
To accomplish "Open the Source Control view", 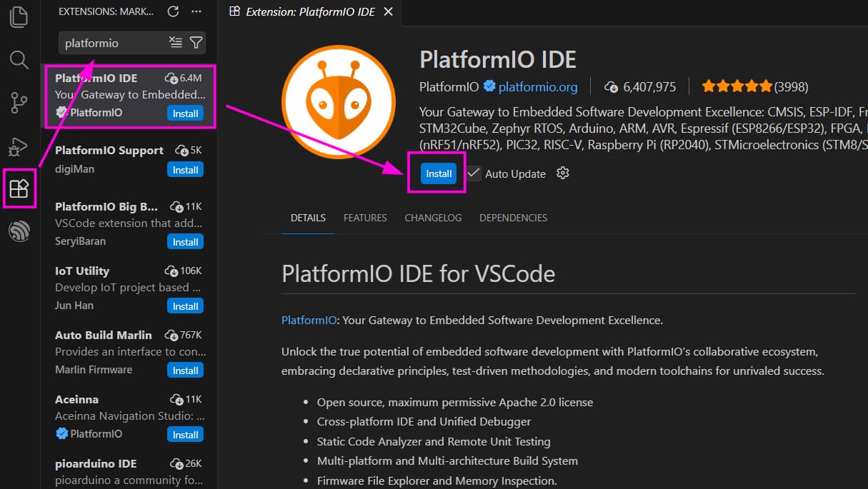I will (19, 103).
